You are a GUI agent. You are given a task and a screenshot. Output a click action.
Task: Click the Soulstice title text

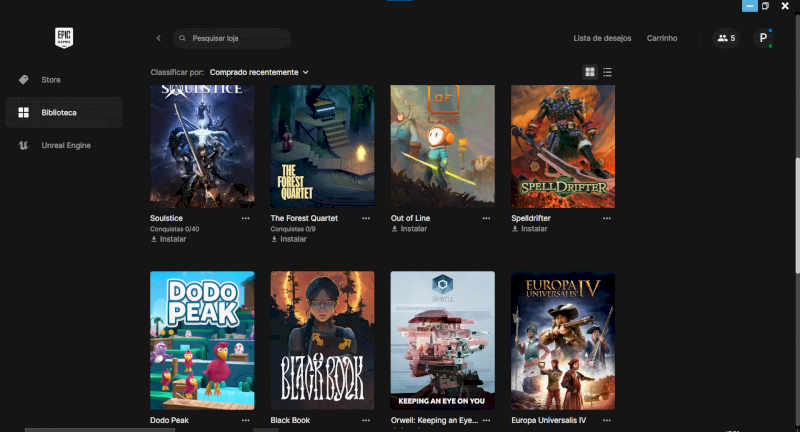(166, 218)
